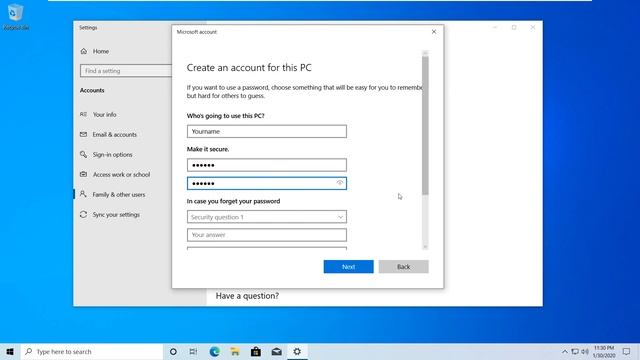Close the Microsoft account dialog
Screen dimensions: 640x360
pos(434,31)
